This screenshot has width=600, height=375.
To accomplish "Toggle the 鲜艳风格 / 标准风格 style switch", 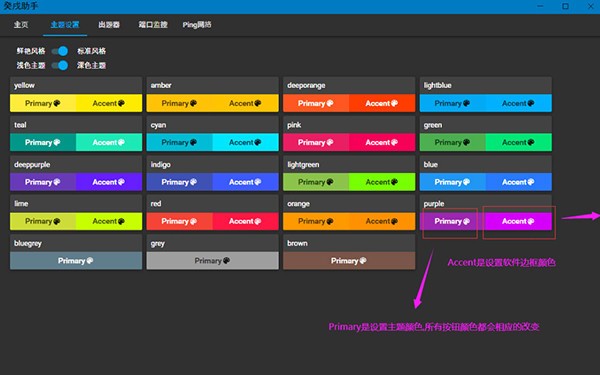I will click(x=60, y=51).
